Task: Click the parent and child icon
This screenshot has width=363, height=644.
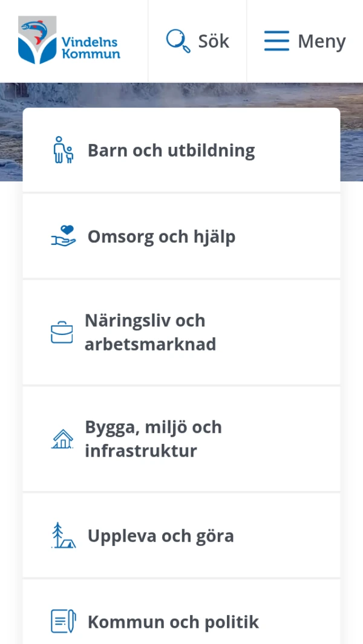Action: pos(63,150)
